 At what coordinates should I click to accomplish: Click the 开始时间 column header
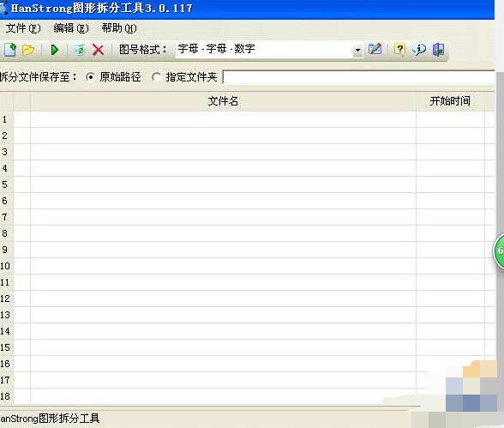(450, 101)
